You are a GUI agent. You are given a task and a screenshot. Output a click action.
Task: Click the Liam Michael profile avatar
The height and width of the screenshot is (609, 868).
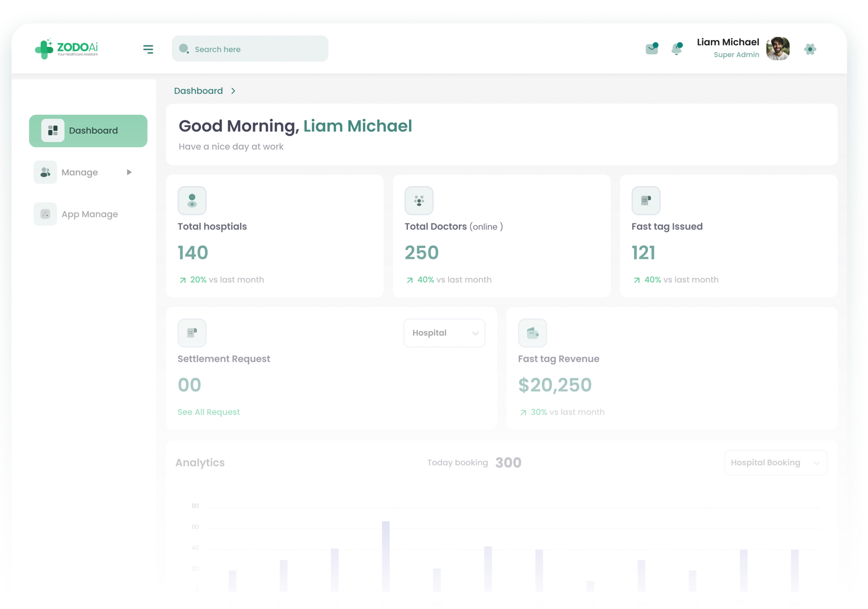tap(777, 48)
